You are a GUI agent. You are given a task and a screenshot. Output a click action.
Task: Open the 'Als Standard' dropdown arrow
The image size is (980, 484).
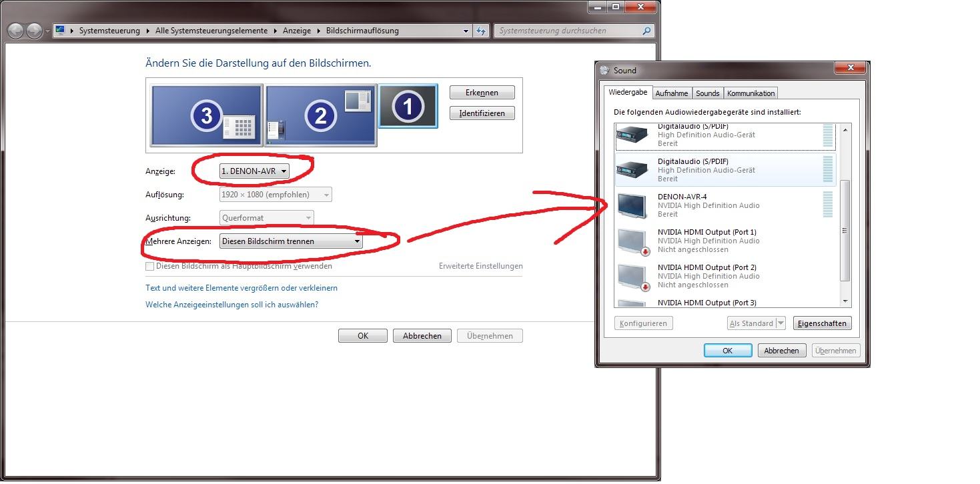click(x=780, y=323)
